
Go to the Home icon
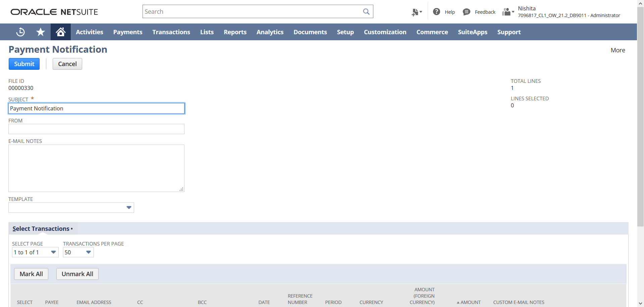pos(61,32)
